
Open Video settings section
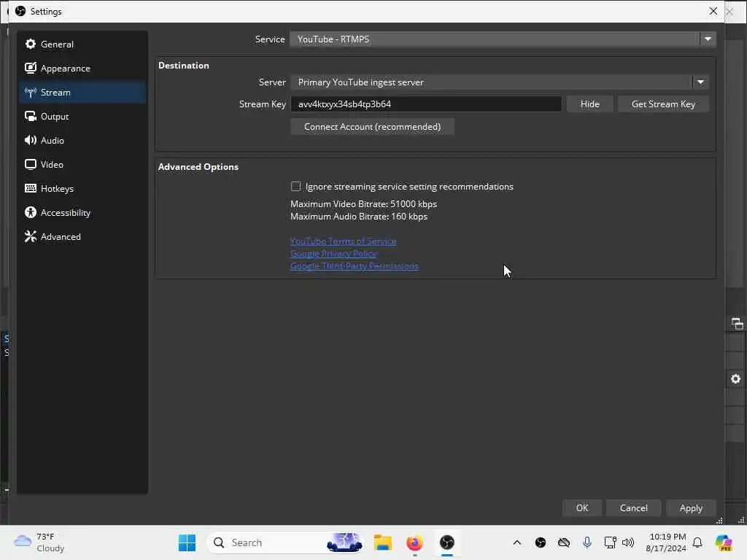(82, 165)
